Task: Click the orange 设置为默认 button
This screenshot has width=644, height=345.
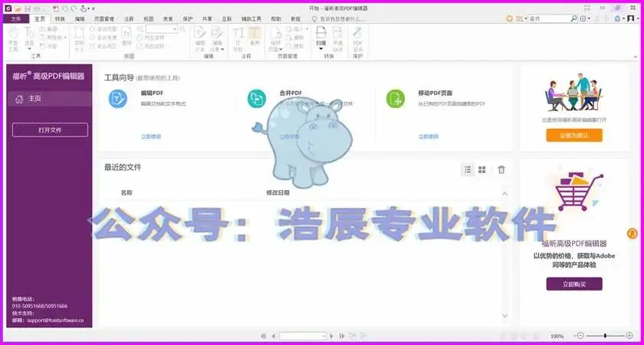Action: (574, 135)
